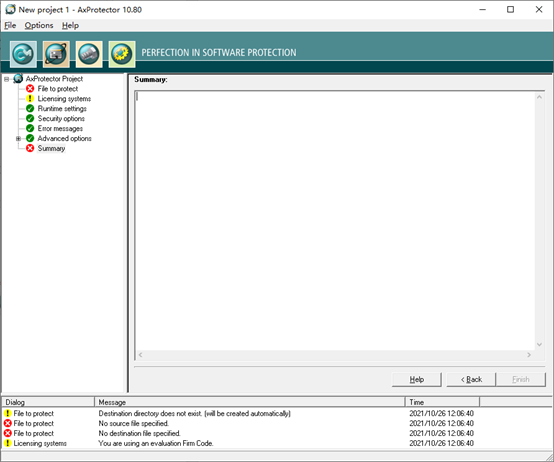Click the Message column header in log list
This screenshot has width=554, height=462.
[x=250, y=402]
